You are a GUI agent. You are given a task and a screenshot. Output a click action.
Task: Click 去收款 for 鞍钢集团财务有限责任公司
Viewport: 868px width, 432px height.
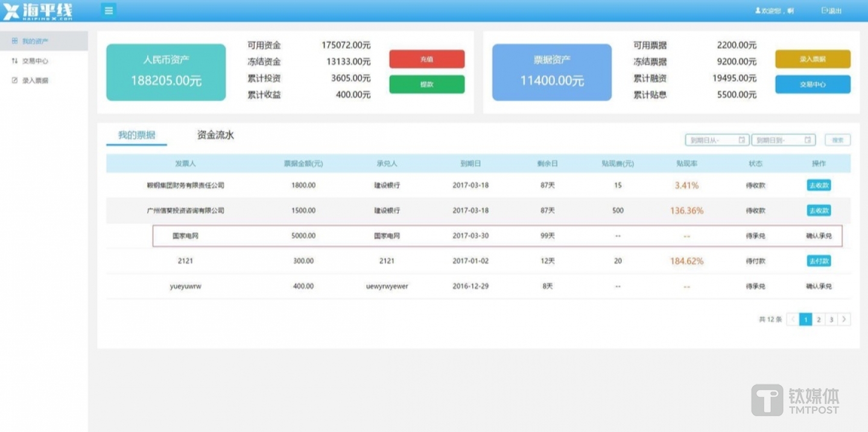(820, 186)
